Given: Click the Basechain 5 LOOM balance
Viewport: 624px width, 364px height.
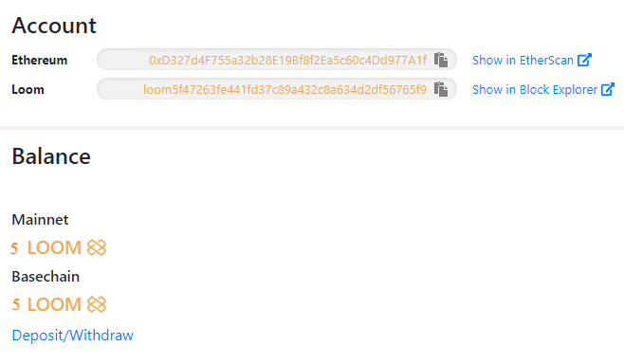Looking at the screenshot, I should tap(58, 304).
